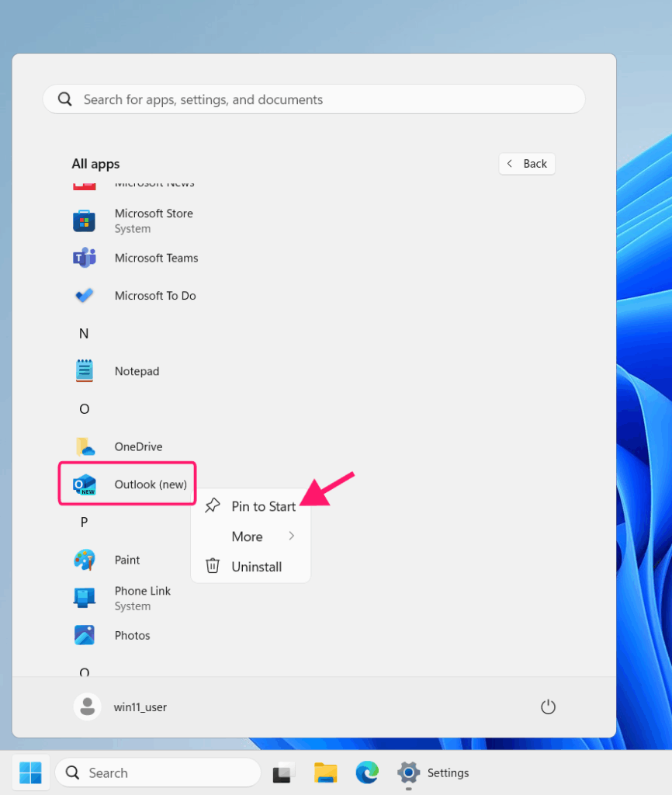Click the win11_user avatar icon
This screenshot has width=672, height=795.
coord(87,706)
